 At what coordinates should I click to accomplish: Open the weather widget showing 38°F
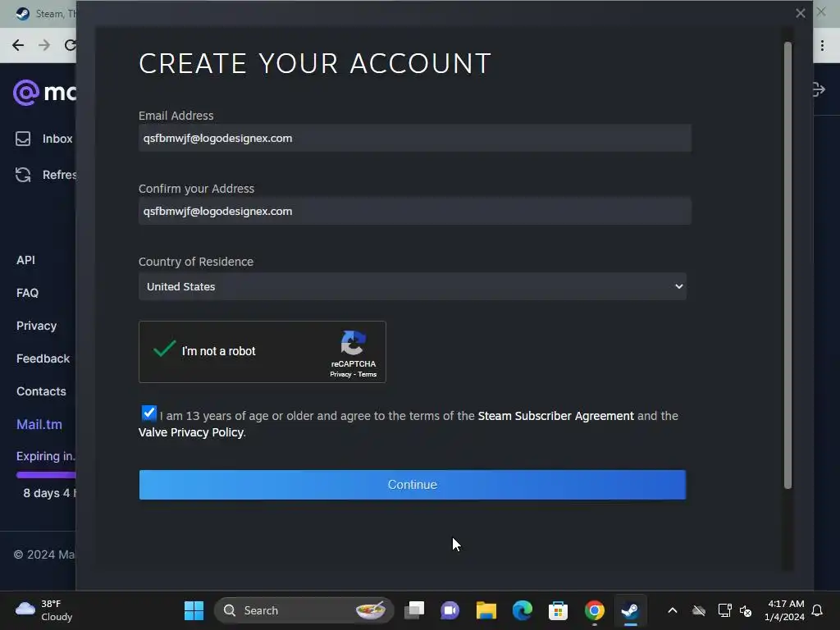[44, 610]
